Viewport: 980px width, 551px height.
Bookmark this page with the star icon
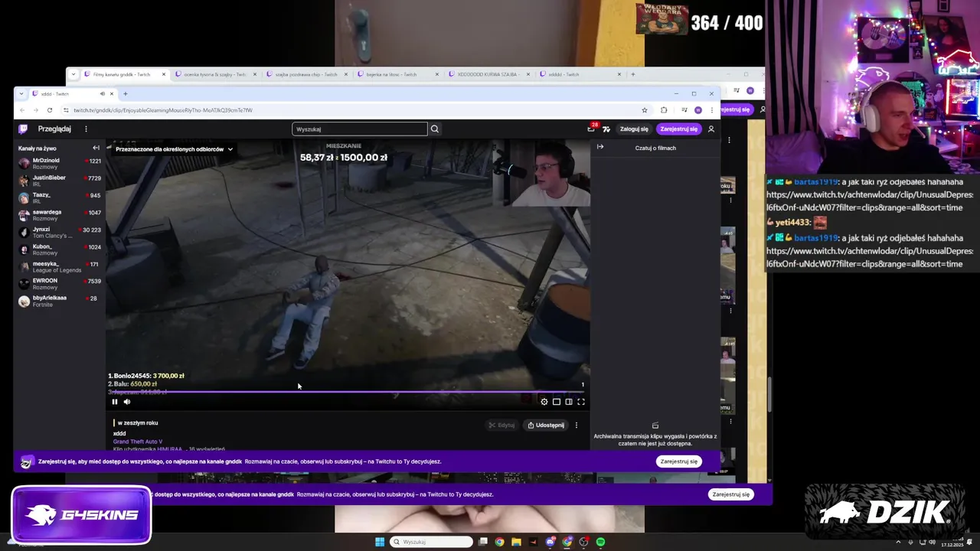645,110
